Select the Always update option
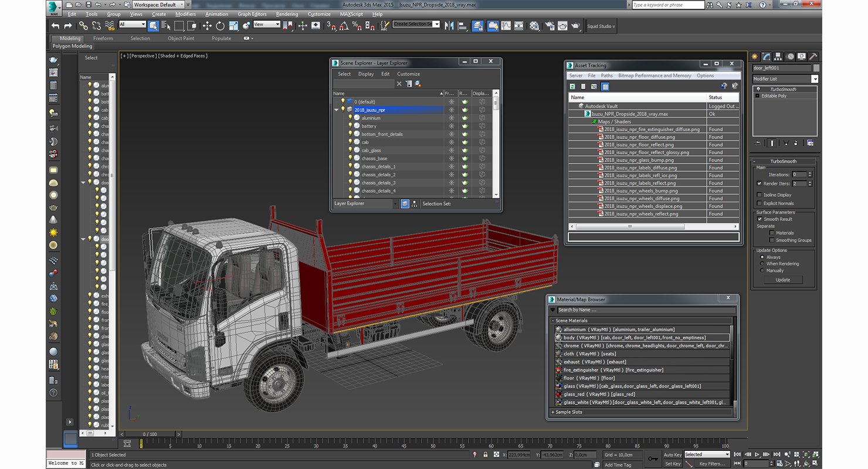 coord(762,257)
